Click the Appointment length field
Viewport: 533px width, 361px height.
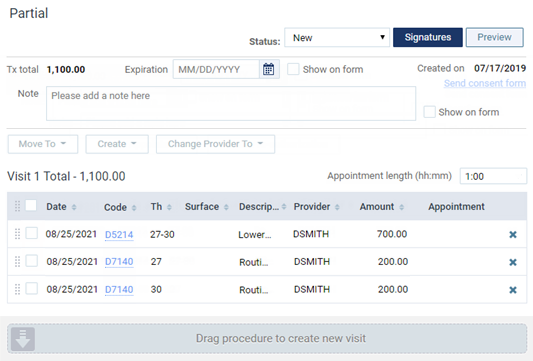(x=493, y=176)
